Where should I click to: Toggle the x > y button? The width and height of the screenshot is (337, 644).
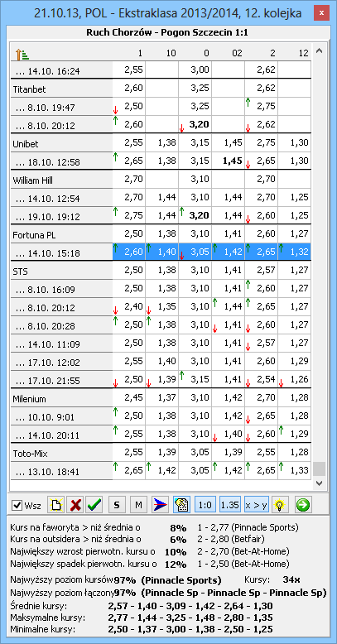[256, 504]
